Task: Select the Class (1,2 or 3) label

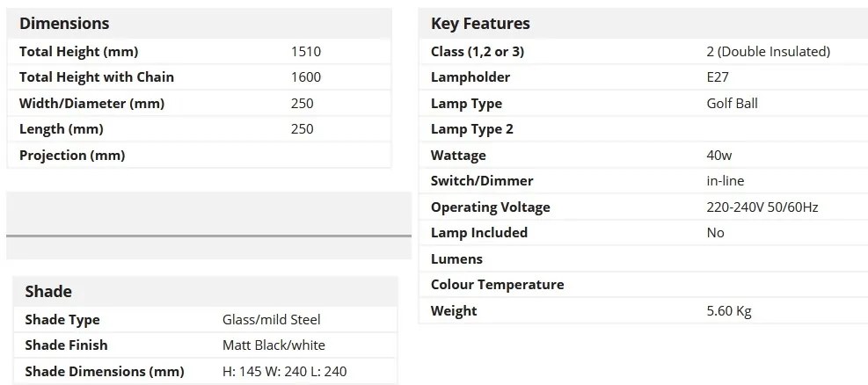Action: tap(478, 52)
